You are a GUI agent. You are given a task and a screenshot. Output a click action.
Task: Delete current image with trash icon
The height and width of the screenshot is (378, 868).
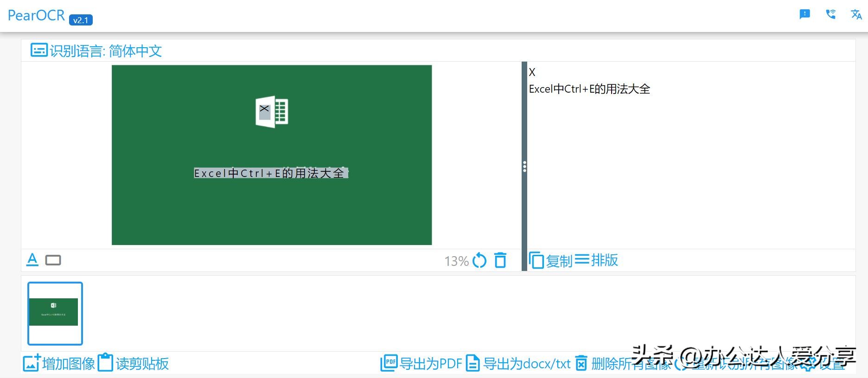pyautogui.click(x=501, y=260)
